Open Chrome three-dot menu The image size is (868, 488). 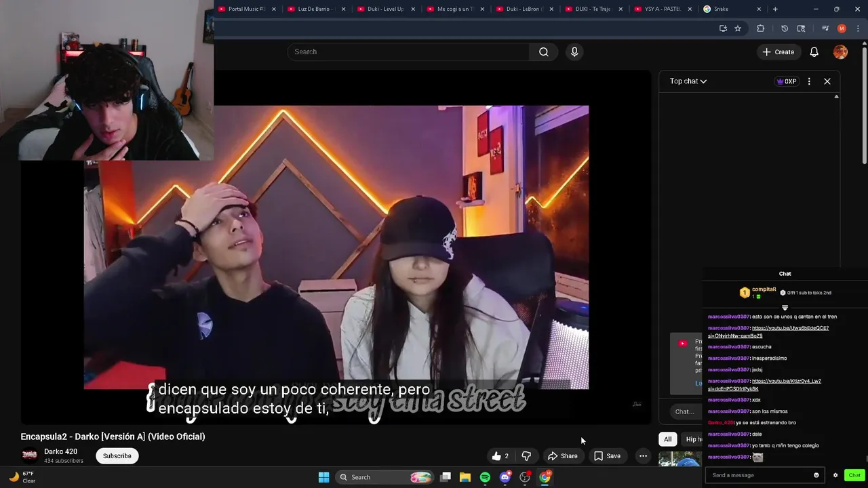click(859, 28)
